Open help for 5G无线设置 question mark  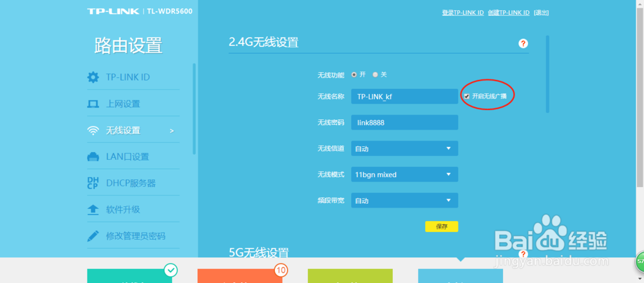pyautogui.click(x=523, y=254)
